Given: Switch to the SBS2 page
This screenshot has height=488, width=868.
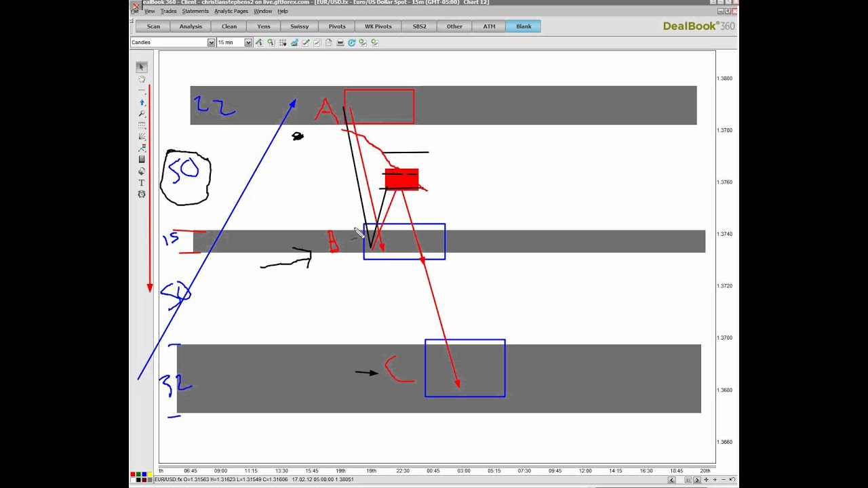Looking at the screenshot, I should (419, 26).
